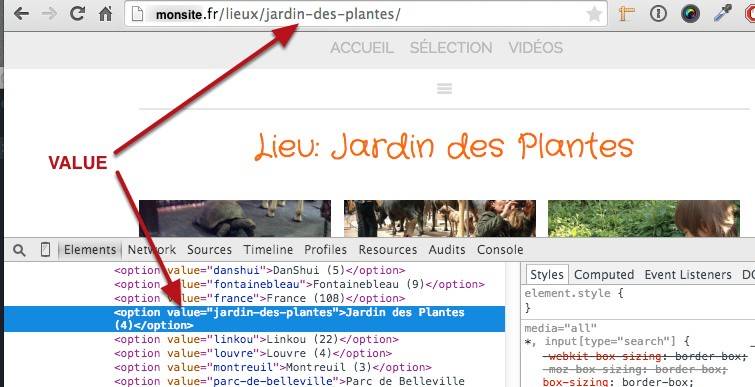This screenshot has width=755, height=387.
Task: Switch to the Network DevTools tab
Action: 152,250
